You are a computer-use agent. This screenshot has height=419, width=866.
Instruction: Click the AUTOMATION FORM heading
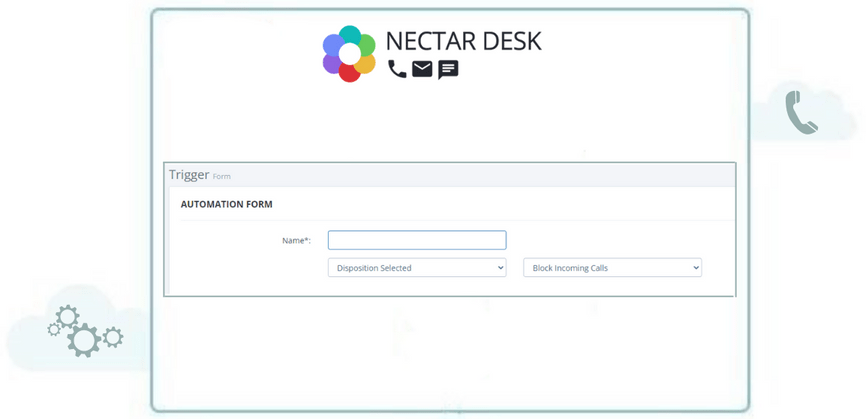(226, 204)
